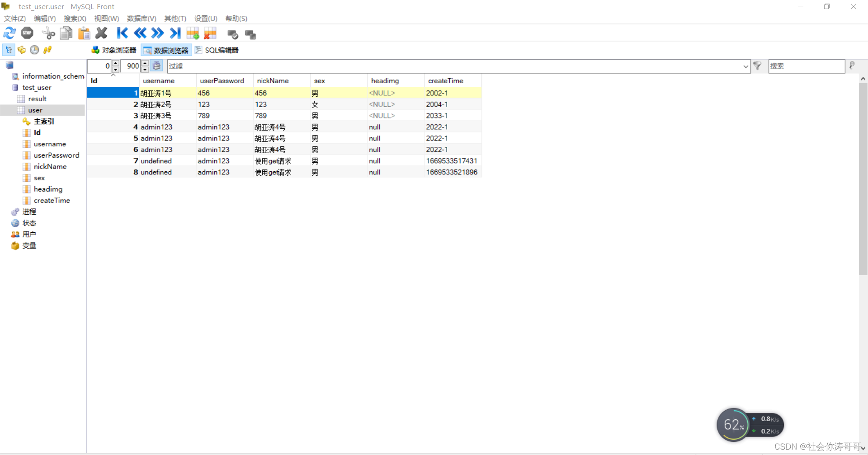Click the Cut scissors icon
This screenshot has width=868, height=455.
pos(48,33)
